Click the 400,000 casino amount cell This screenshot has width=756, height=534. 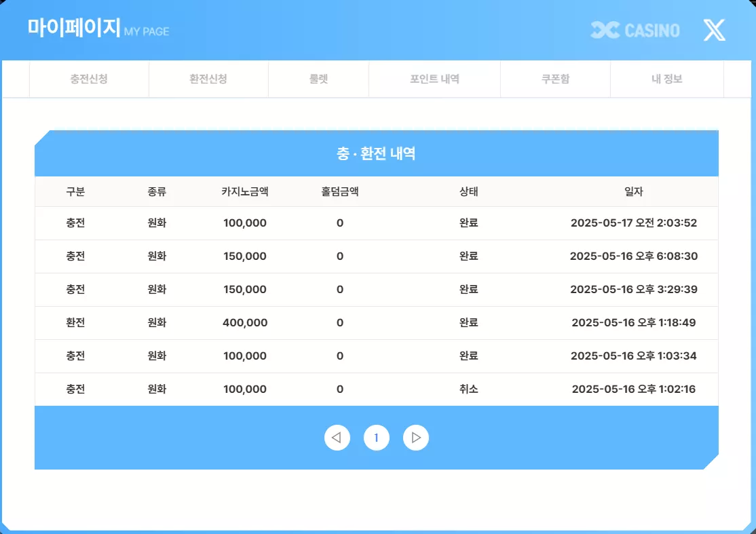tap(245, 323)
